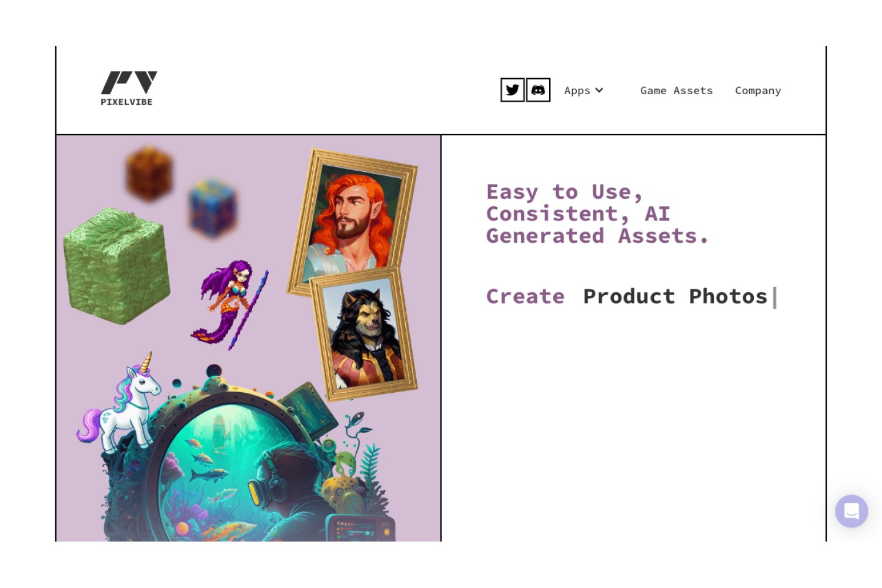Screen dimensions: 882x588
Task: Open the Twitter icon link
Action: point(512,90)
